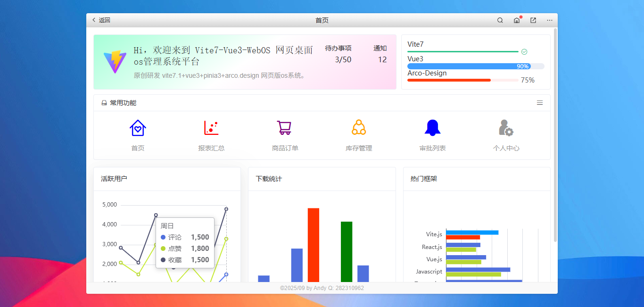Click the 原创研发 subtitle text

click(x=221, y=75)
